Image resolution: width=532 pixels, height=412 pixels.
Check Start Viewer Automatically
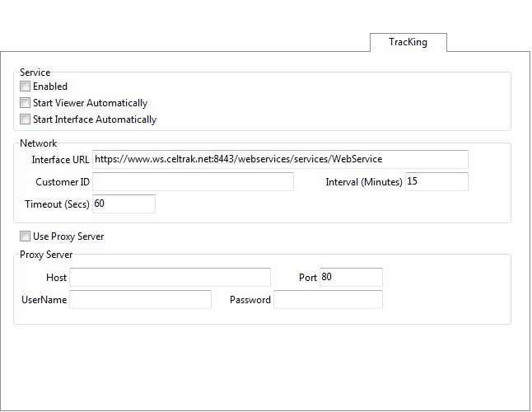pyautogui.click(x=26, y=103)
